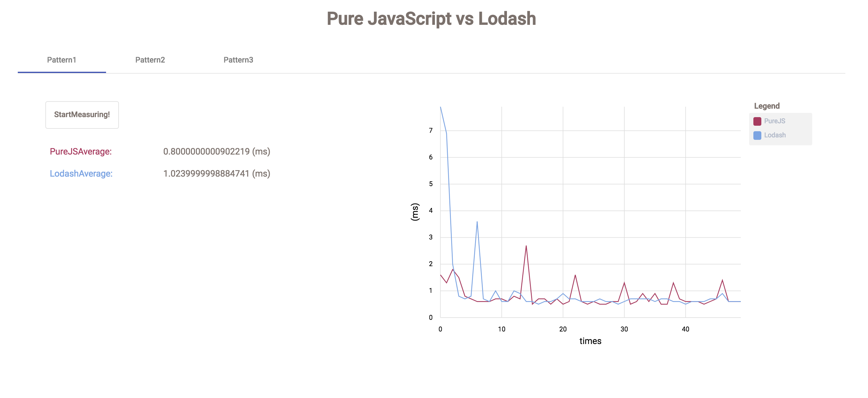Click x-axis tick label 20
The height and width of the screenshot is (398, 868).
coord(563,329)
